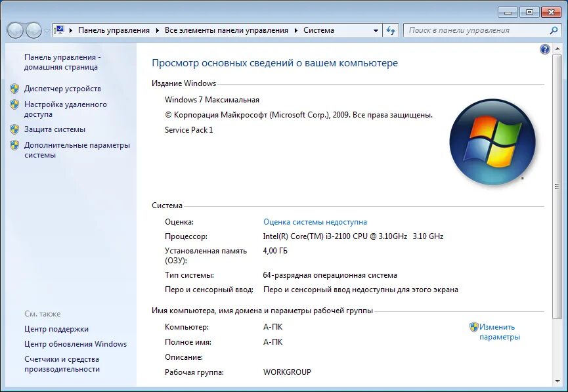Click the Service Pack 1 text
The height and width of the screenshot is (392, 568).
click(188, 130)
